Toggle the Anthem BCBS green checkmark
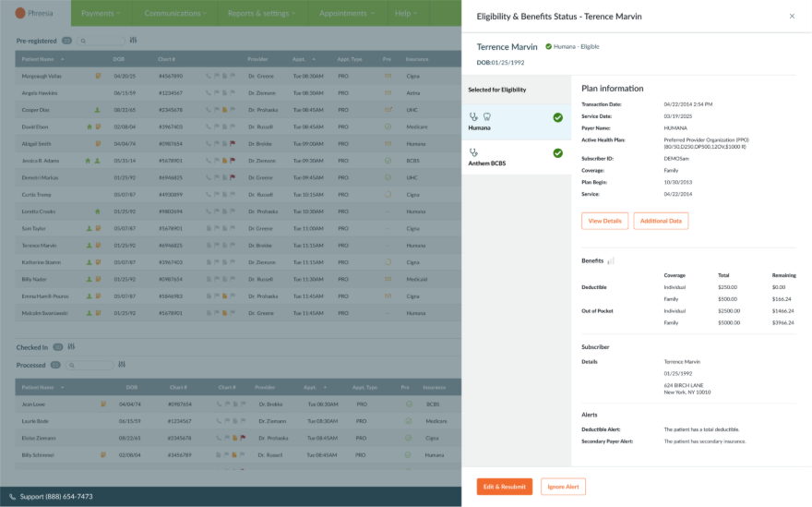 point(557,153)
